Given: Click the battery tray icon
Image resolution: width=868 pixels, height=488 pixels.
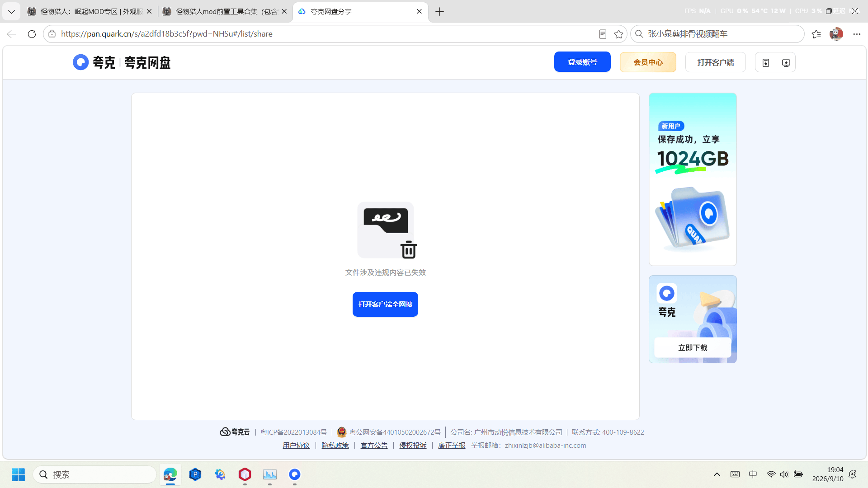Looking at the screenshot, I should [x=798, y=474].
